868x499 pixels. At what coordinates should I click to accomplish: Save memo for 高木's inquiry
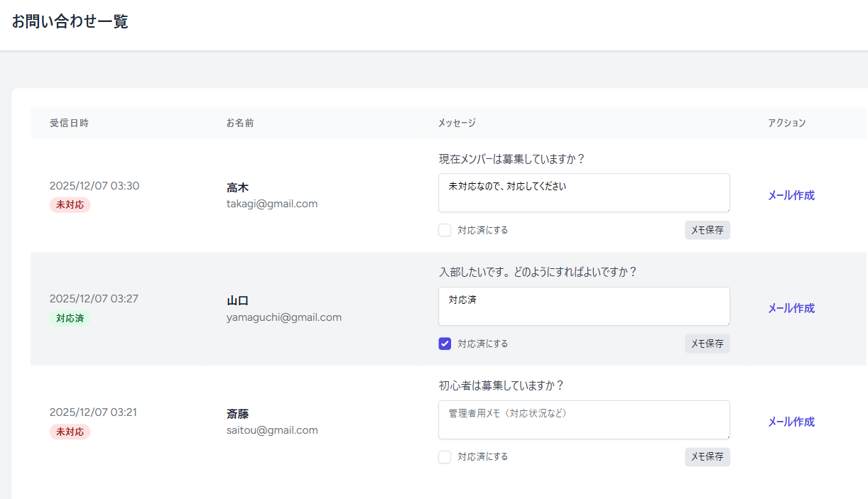[x=707, y=230]
